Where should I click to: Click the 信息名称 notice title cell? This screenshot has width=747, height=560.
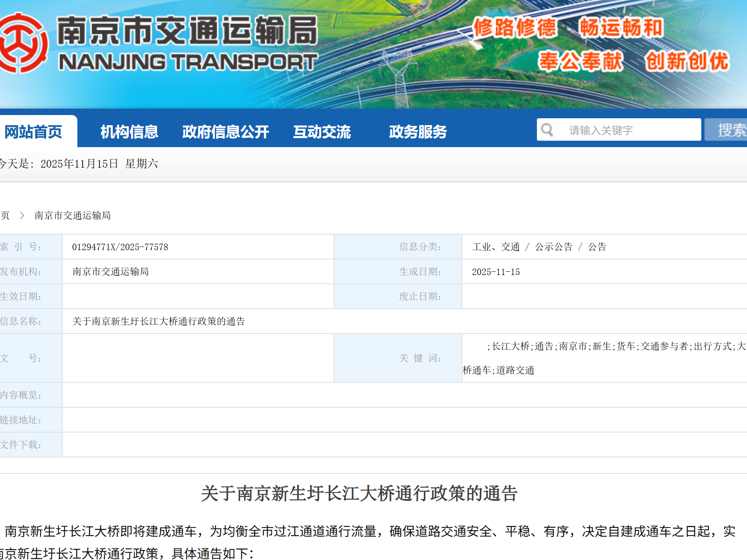click(158, 321)
